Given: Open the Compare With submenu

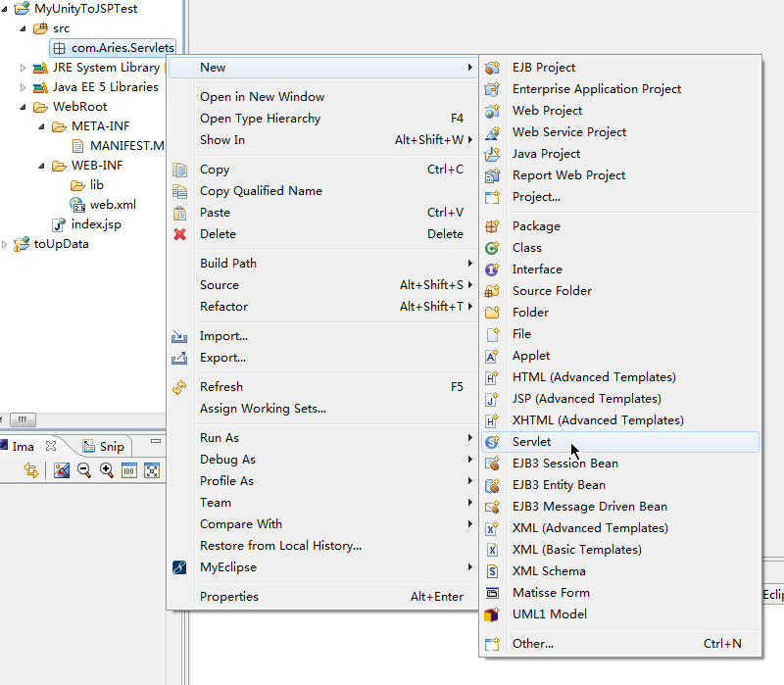Looking at the screenshot, I should [x=323, y=524].
